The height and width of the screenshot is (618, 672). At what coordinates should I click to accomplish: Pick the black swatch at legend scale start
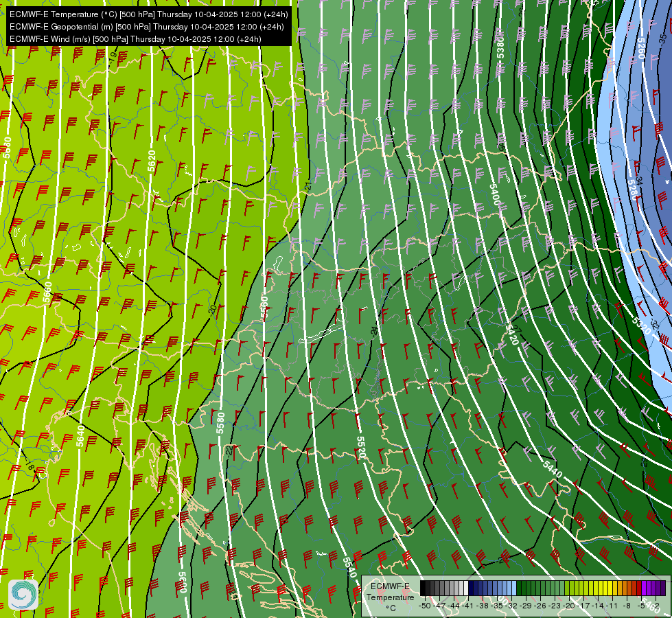pos(423,588)
